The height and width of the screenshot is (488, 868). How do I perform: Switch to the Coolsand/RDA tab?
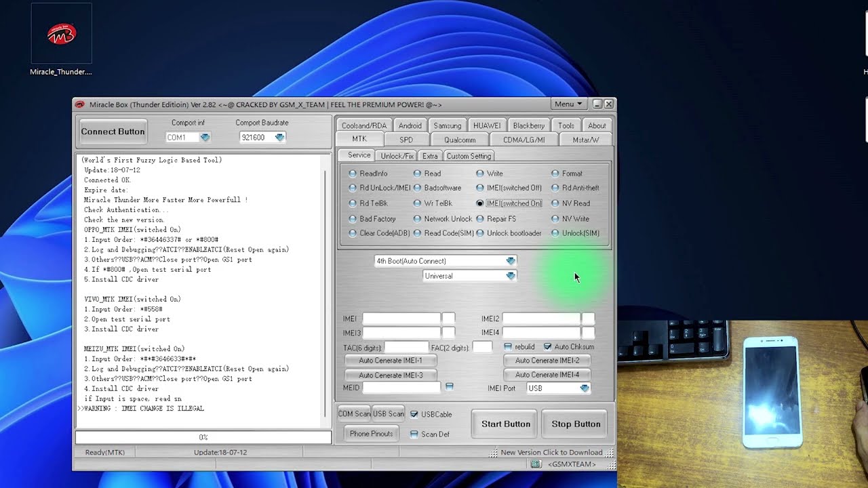(364, 125)
